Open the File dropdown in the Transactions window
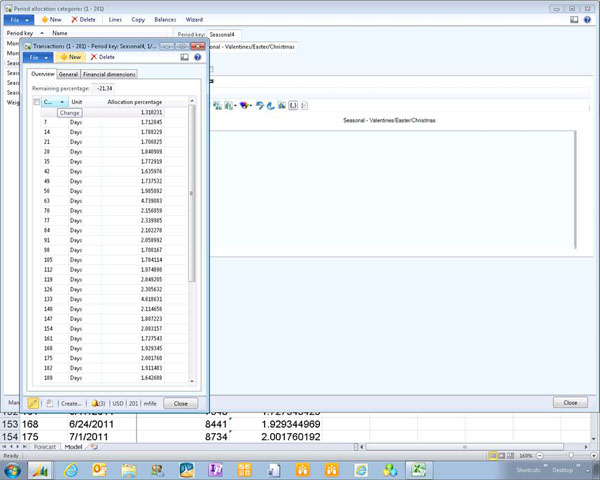The width and height of the screenshot is (600, 480). pyautogui.click(x=38, y=57)
